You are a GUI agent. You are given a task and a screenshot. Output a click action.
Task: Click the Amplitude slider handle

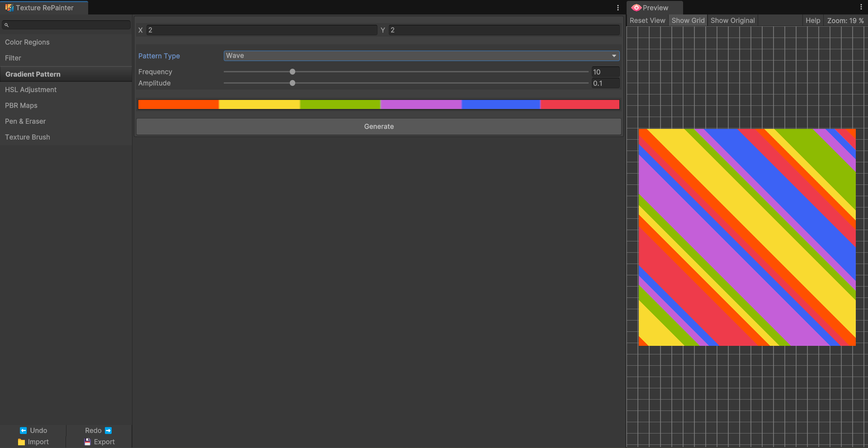pyautogui.click(x=292, y=83)
